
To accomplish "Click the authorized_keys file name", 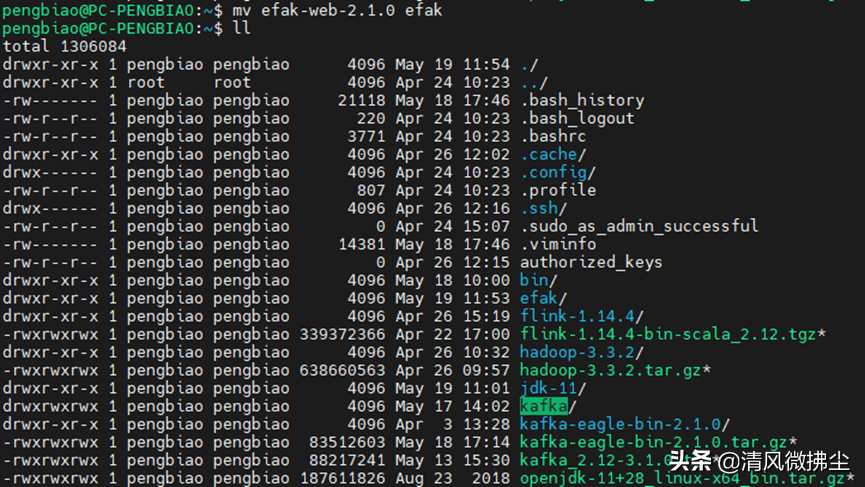I will coord(591,262).
